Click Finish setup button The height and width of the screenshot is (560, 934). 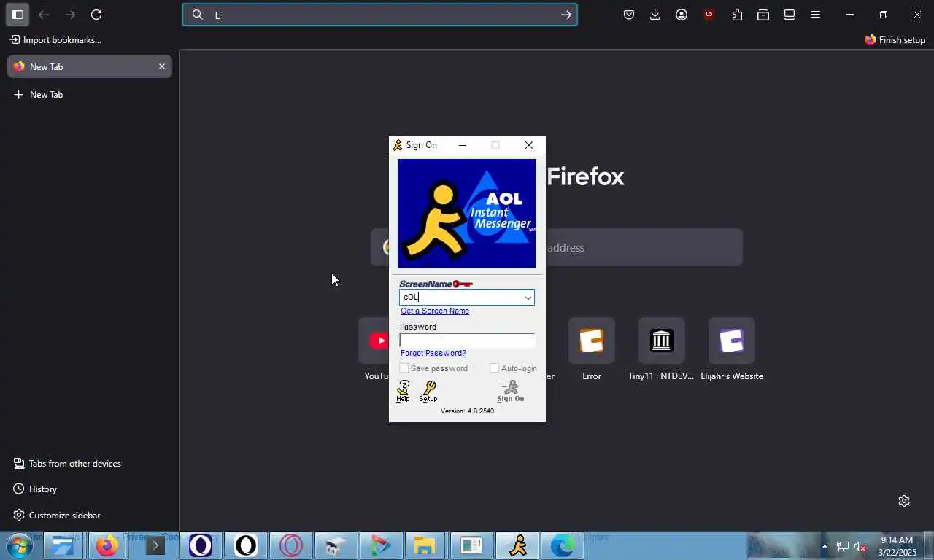pos(895,40)
